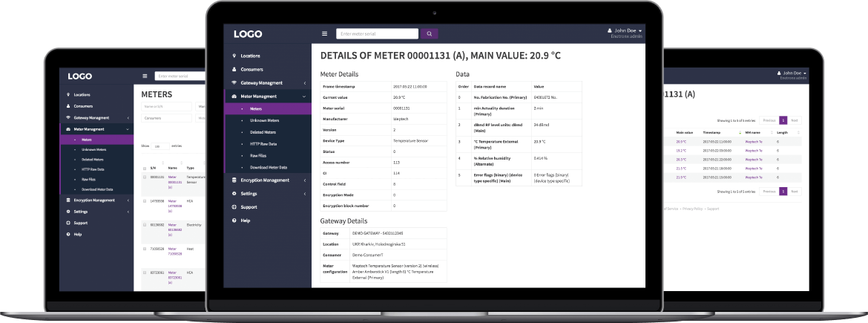
Task: Open Deleted Meters in center window sidebar
Action: (263, 132)
